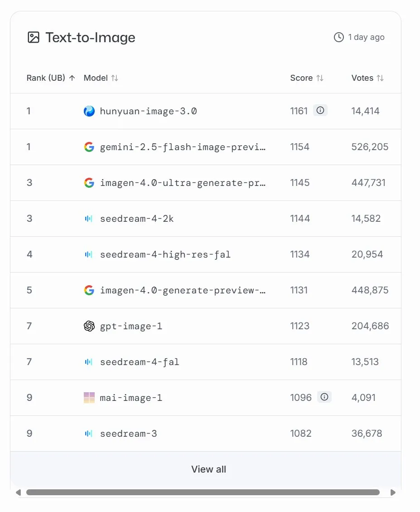
Task: Click the View all button
Action: pos(209,469)
